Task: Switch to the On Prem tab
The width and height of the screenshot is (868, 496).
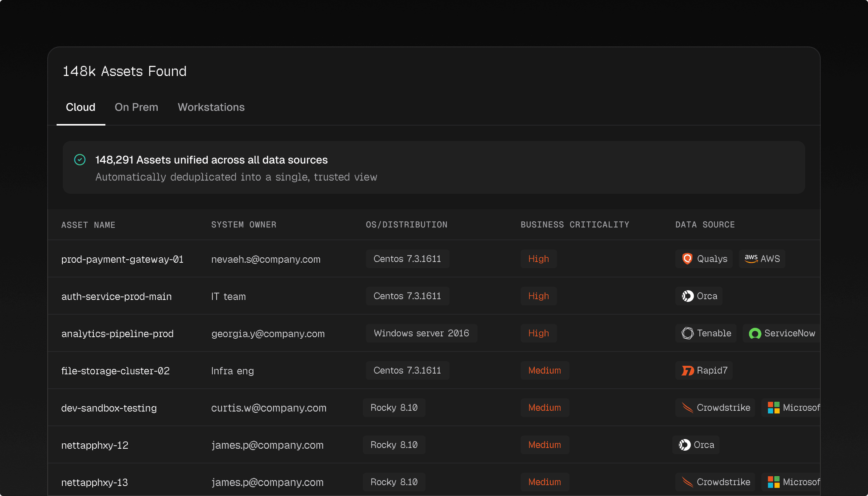Action: (x=136, y=107)
